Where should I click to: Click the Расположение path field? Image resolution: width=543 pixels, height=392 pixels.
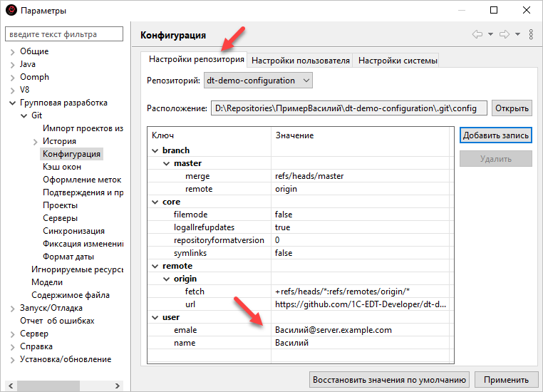click(348, 108)
